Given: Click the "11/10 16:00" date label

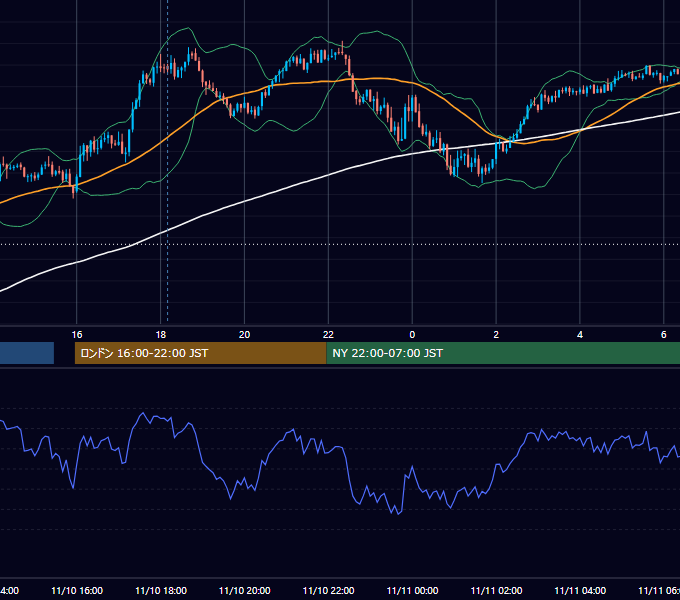Looking at the screenshot, I should click(77, 590).
